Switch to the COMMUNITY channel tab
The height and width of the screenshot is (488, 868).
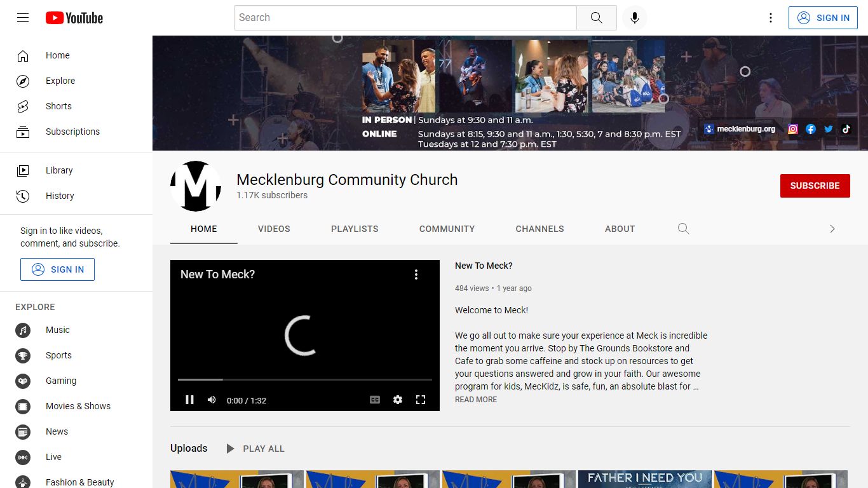[447, 229]
